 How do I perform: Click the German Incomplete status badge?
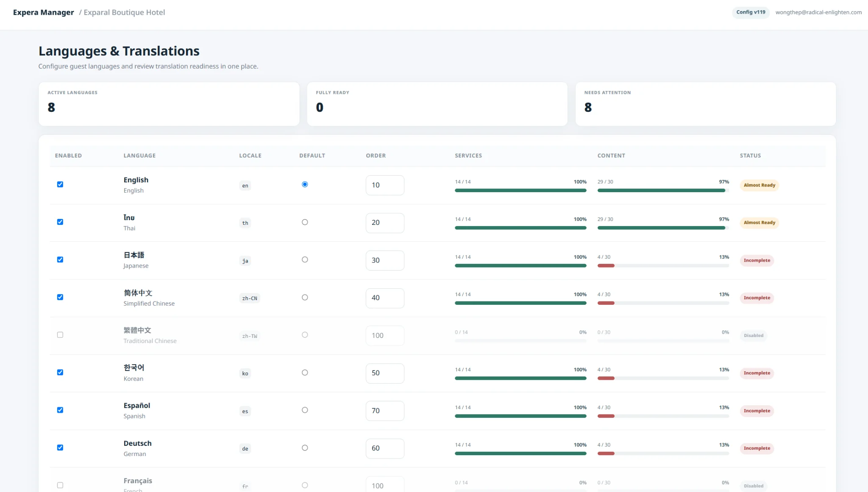click(757, 448)
